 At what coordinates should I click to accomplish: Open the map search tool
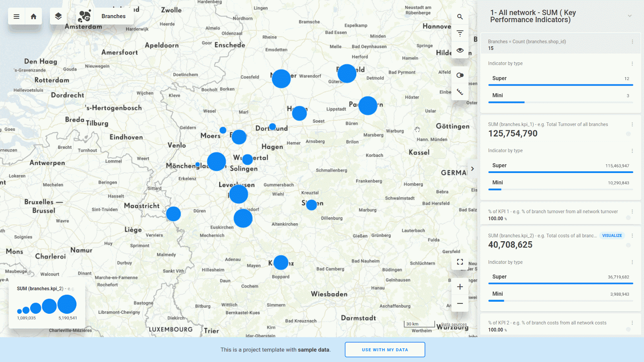click(x=460, y=17)
